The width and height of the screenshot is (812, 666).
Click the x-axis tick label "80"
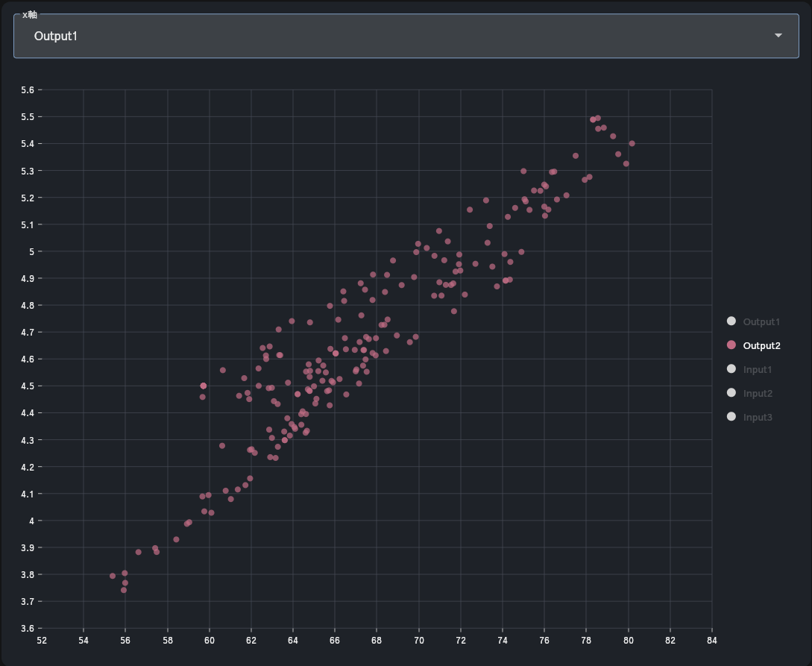[x=628, y=641]
